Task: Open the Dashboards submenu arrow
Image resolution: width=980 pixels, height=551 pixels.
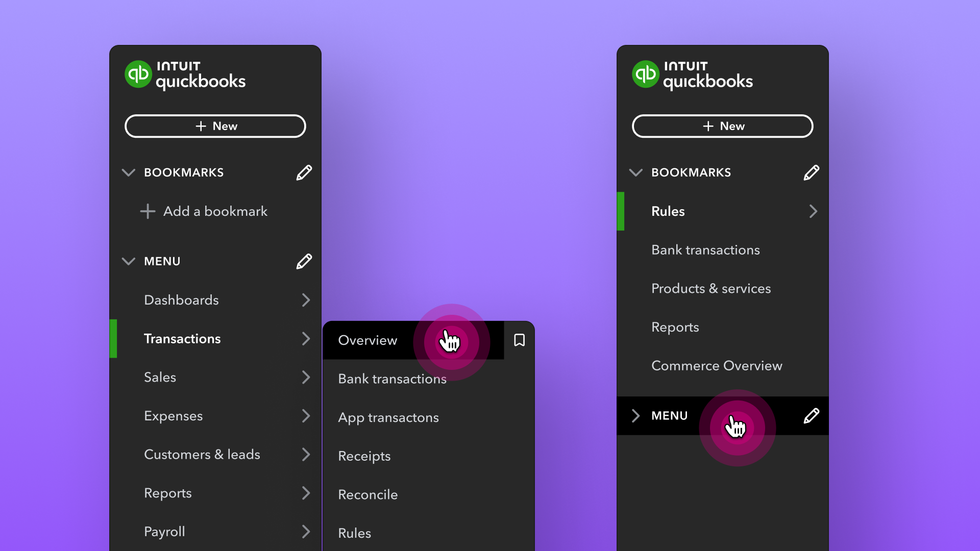Action: pyautogui.click(x=306, y=300)
